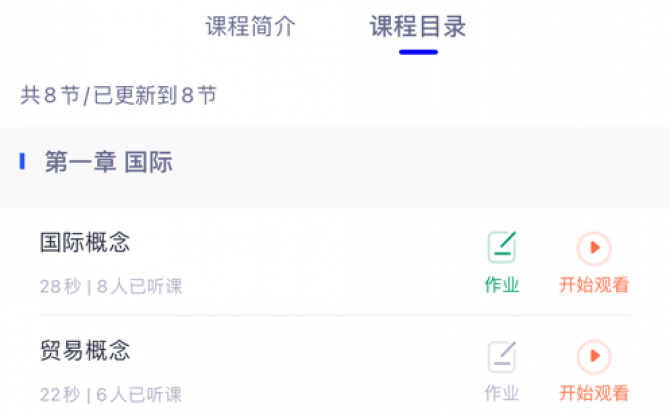Click the 28秒 | 8人已听课 info line
Image resolution: width=670 pixels, height=415 pixels.
(x=111, y=286)
